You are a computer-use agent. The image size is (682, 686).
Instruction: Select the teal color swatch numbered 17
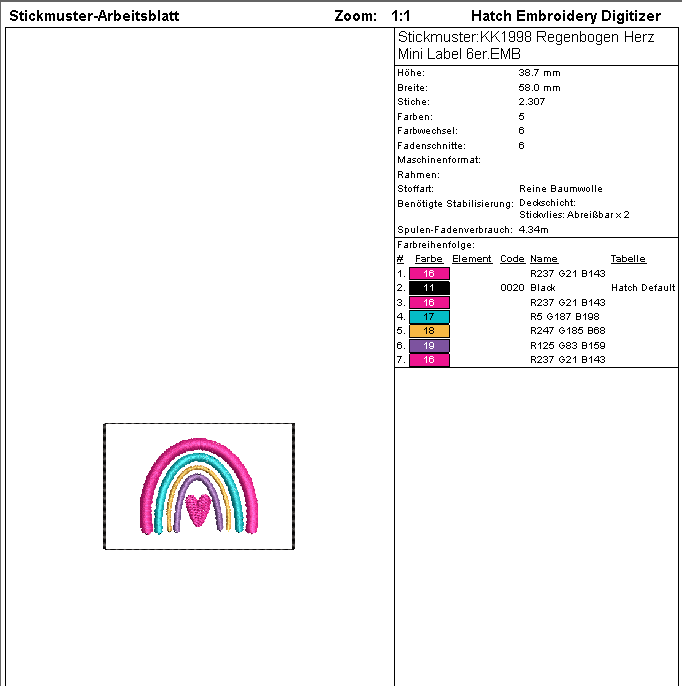[429, 316]
